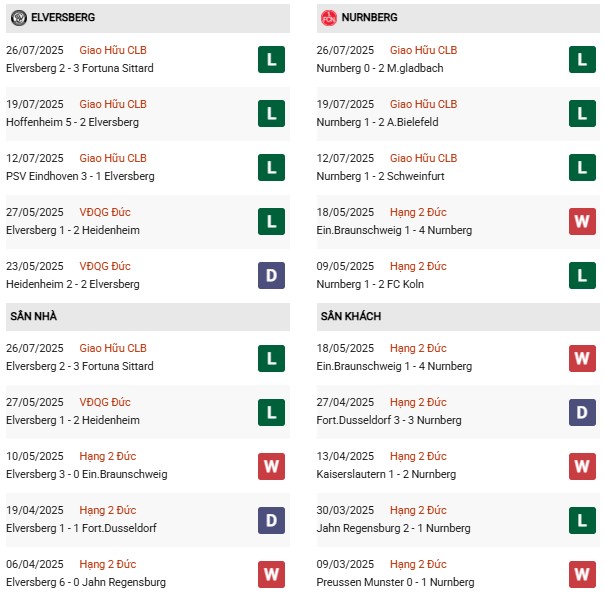Click the Elversberg club logo icon
The height and width of the screenshot is (596, 604).
[x=18, y=18]
